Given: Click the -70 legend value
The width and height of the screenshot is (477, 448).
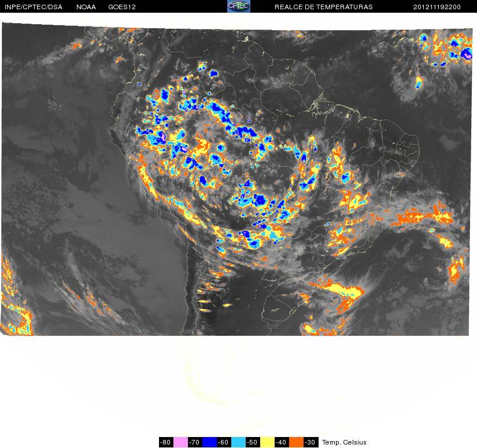Looking at the screenshot, I should pos(195,442).
